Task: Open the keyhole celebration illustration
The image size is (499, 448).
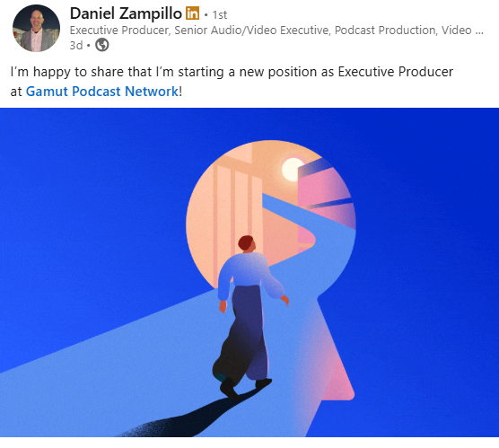Action: (249, 272)
